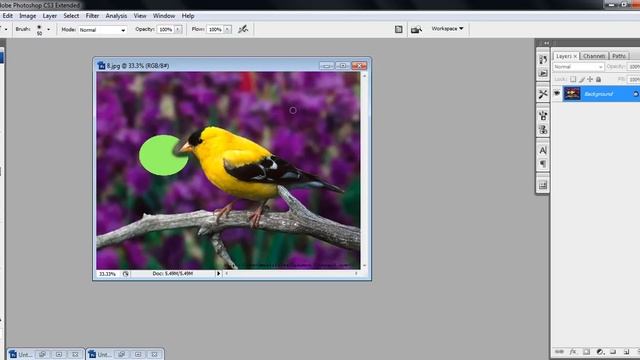640x360 pixels.
Task: Create a new group folder icon
Action: coord(613,351)
